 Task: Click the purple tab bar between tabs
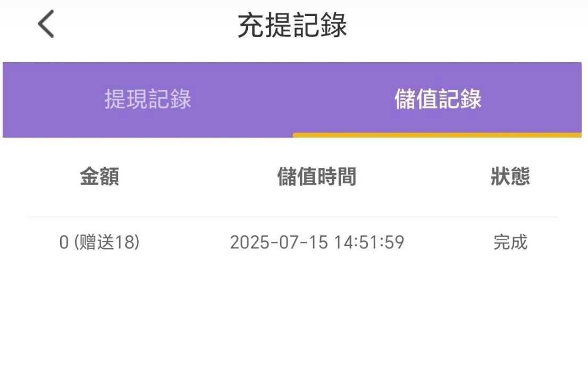point(292,99)
